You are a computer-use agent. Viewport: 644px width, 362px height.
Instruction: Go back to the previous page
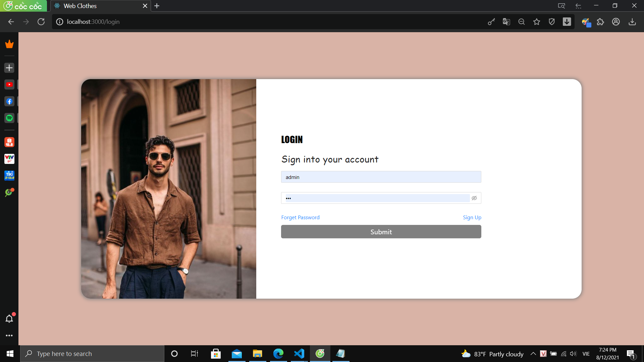tap(11, 22)
